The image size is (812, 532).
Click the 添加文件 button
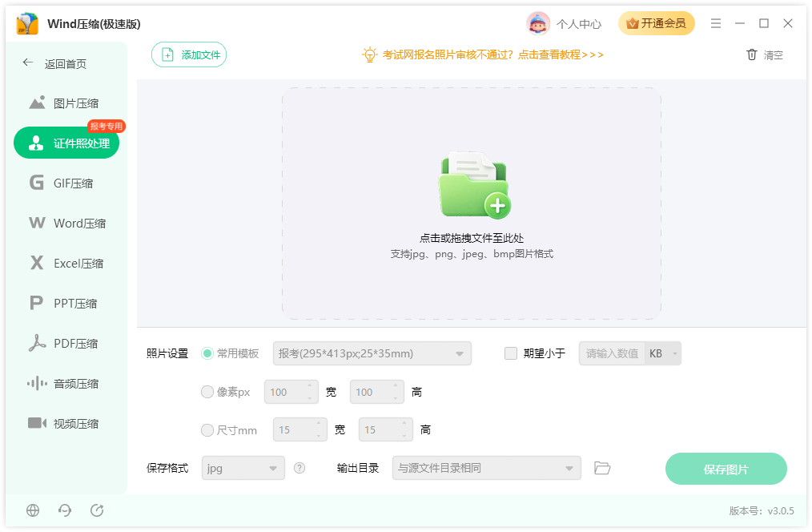[189, 54]
